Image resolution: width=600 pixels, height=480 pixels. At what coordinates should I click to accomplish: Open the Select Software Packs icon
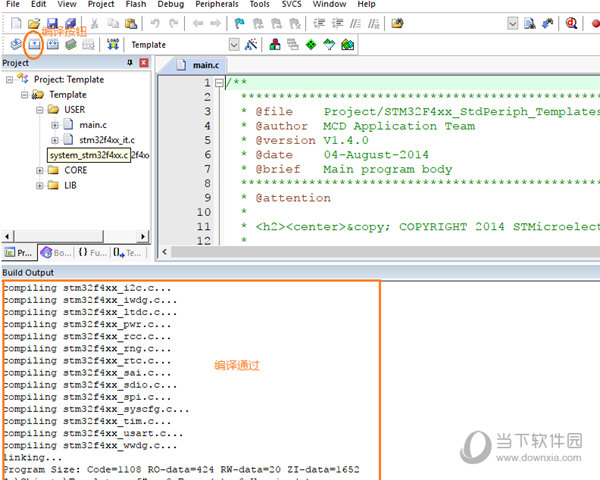[329, 44]
